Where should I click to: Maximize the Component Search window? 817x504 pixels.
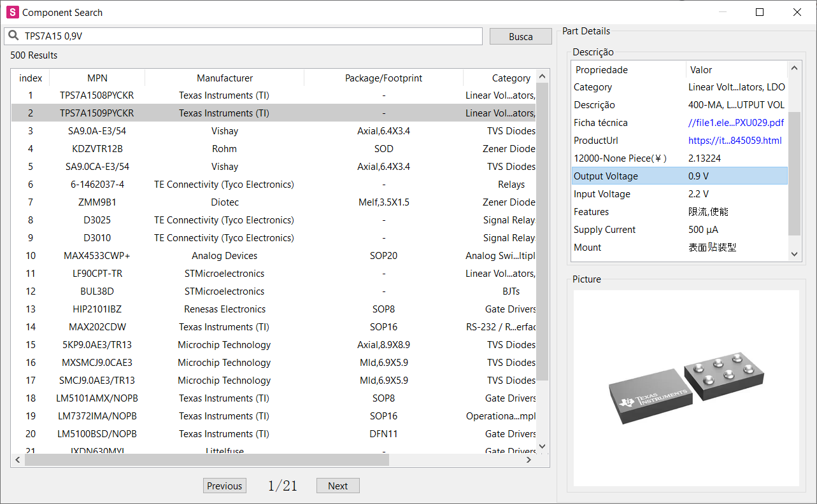(x=760, y=12)
